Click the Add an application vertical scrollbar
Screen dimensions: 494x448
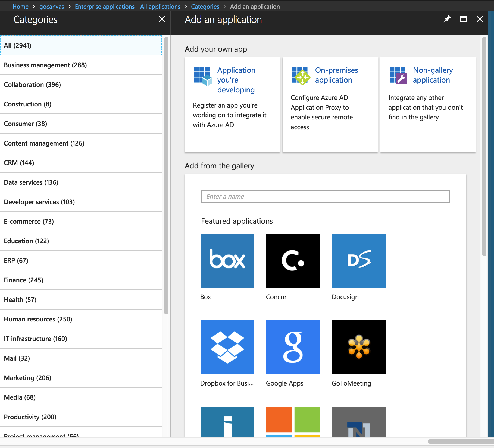point(484,147)
